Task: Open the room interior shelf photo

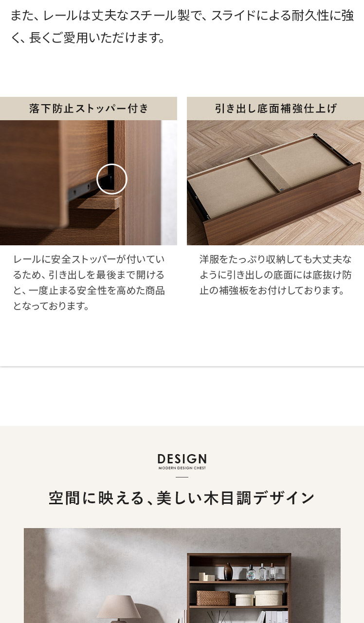Action: (182, 575)
